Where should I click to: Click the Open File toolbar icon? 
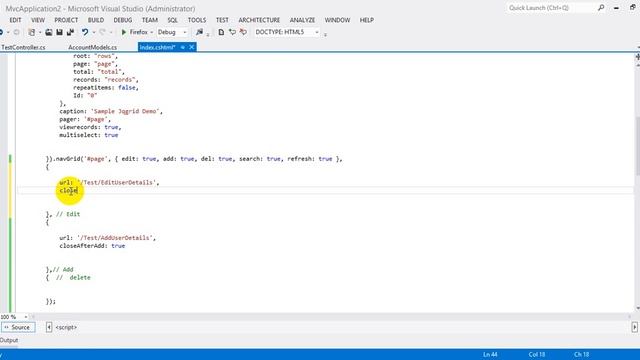click(49, 32)
